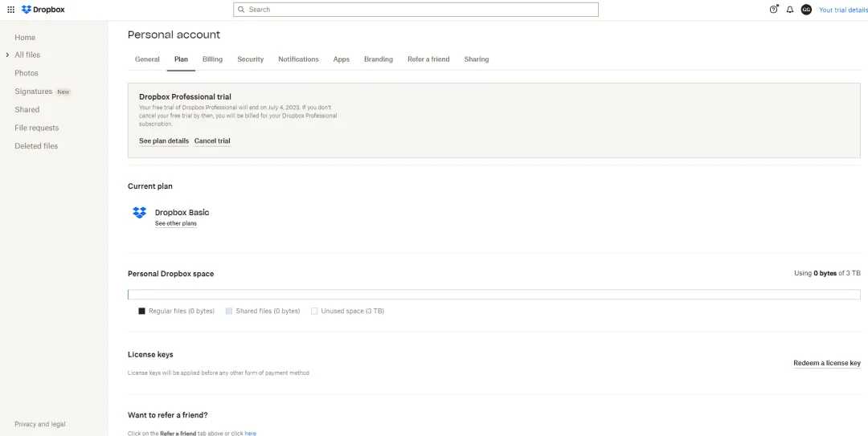Select the Plan tab
The height and width of the screenshot is (436, 868).
point(181,59)
